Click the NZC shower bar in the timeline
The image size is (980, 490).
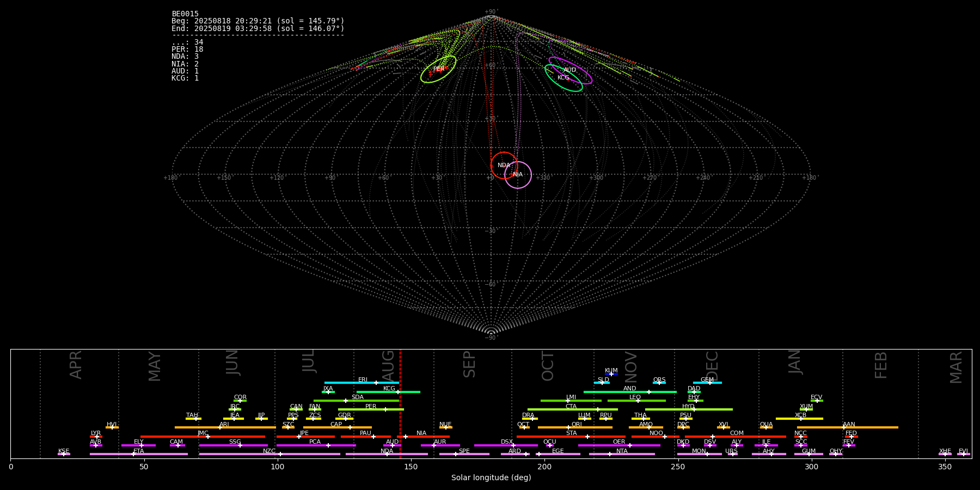pos(269,454)
